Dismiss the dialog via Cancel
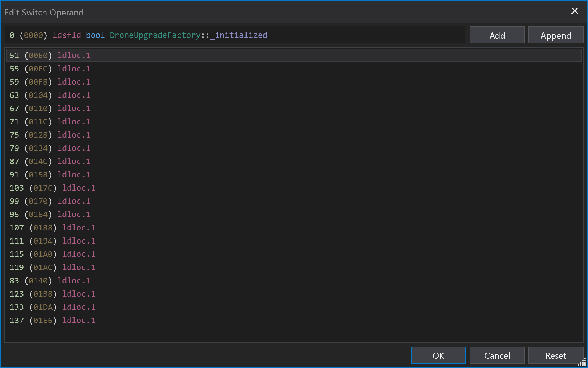Viewport: 588px width, 368px height. [x=497, y=355]
